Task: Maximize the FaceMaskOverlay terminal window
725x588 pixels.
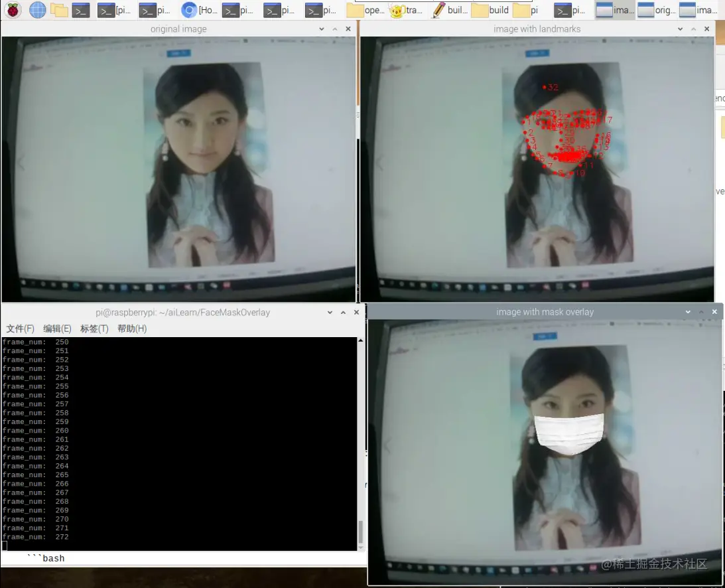Action: pyautogui.click(x=343, y=313)
